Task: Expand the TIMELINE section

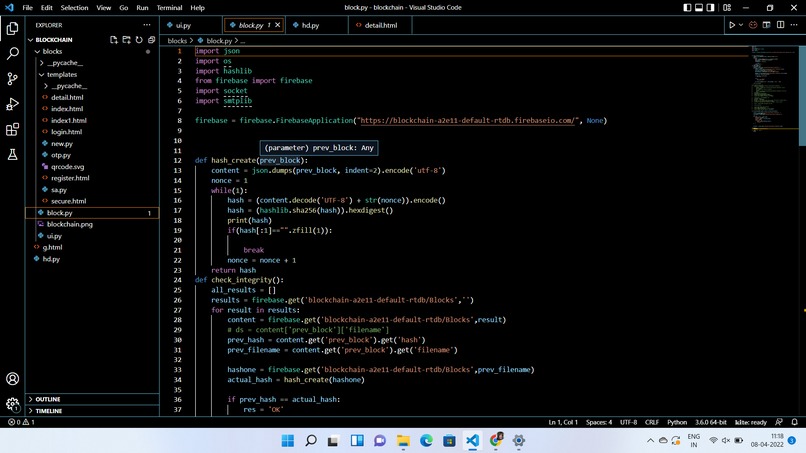Action: pos(93,411)
